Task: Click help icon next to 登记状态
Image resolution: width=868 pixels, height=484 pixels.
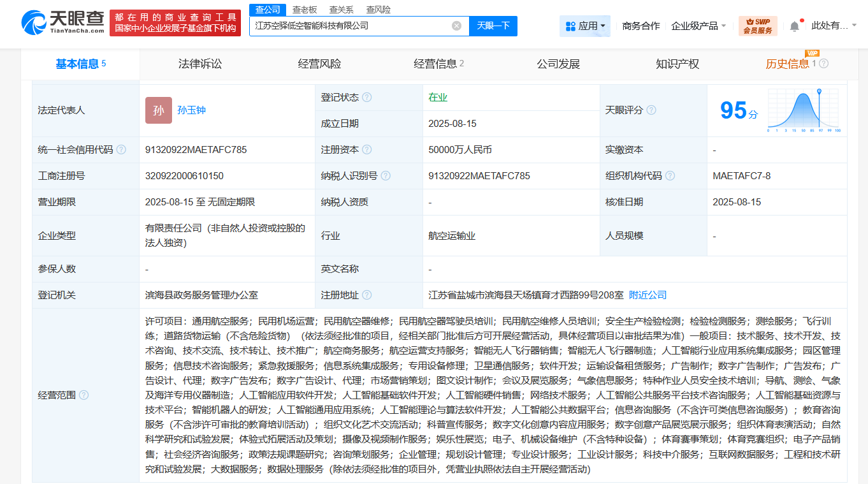Action: [366, 98]
